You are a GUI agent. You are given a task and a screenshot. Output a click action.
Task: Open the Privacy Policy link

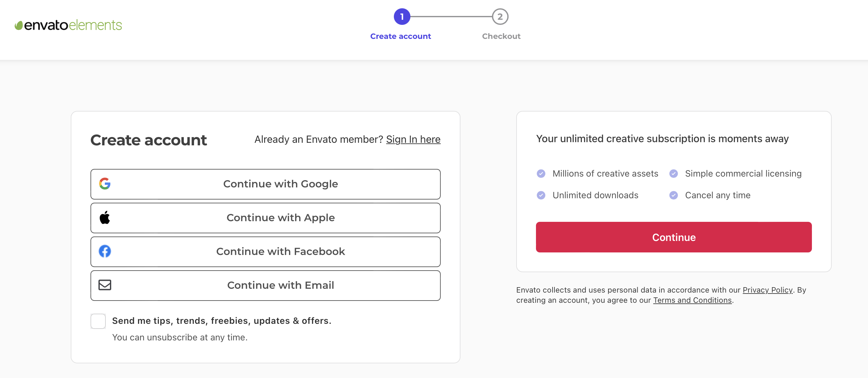pos(767,290)
